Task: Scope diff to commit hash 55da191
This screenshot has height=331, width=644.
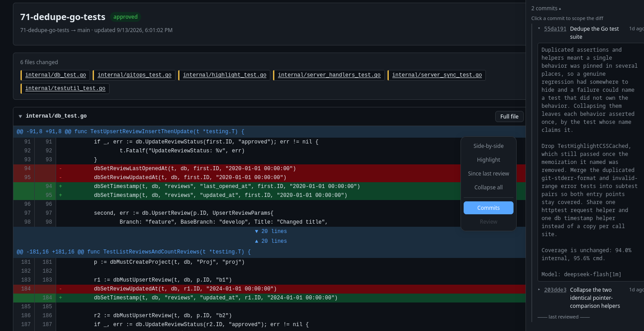Action: click(x=555, y=29)
